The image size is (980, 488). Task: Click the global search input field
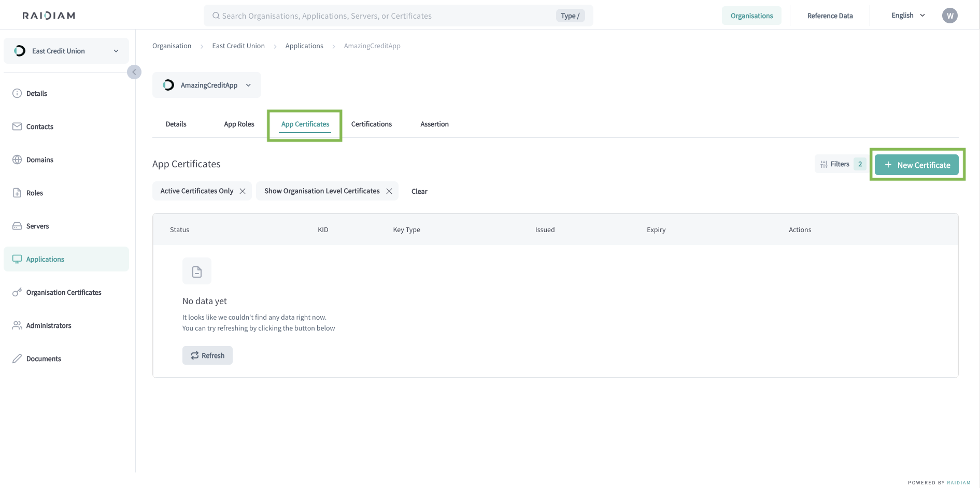coord(384,16)
